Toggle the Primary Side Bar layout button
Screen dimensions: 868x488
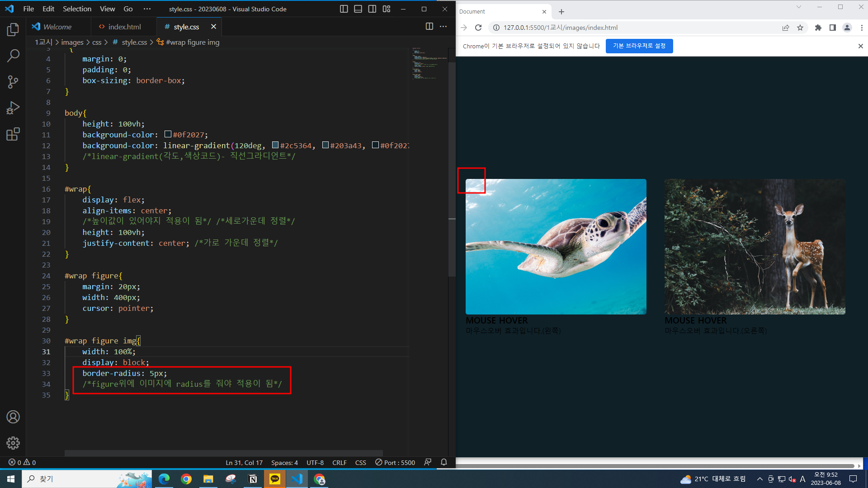pyautogui.click(x=344, y=9)
